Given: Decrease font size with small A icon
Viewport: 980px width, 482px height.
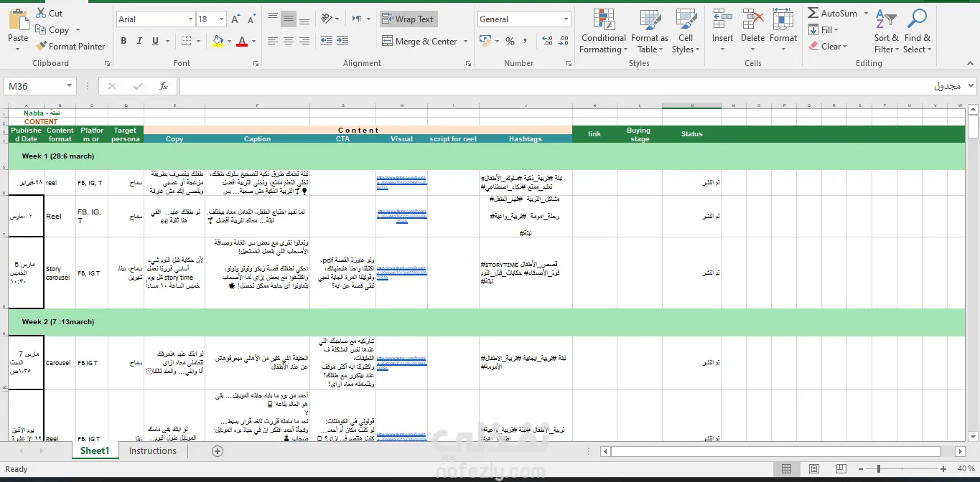Looking at the screenshot, I should [x=251, y=19].
